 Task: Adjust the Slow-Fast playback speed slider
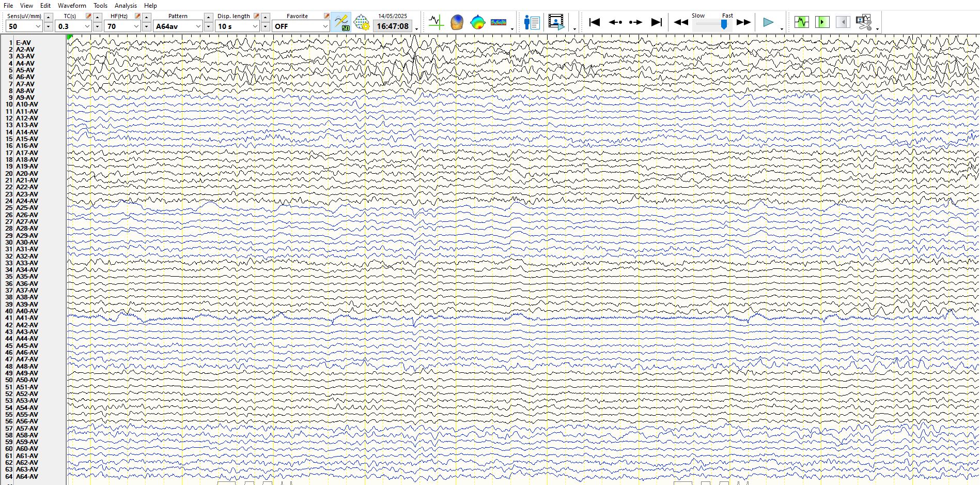(724, 24)
